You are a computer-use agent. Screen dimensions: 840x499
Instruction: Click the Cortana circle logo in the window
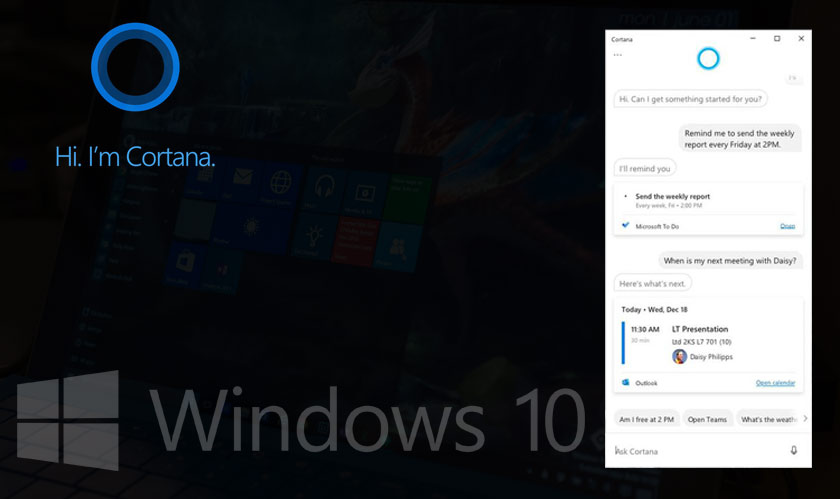click(x=708, y=58)
